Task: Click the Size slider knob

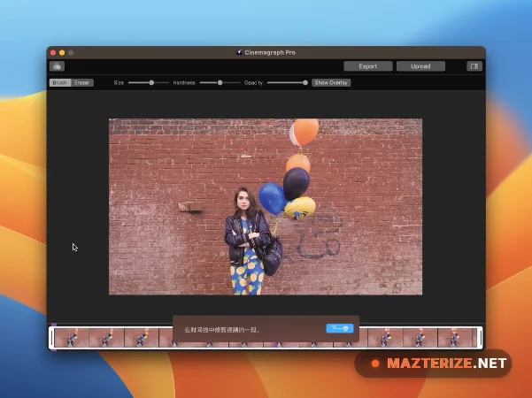Action: (x=151, y=83)
